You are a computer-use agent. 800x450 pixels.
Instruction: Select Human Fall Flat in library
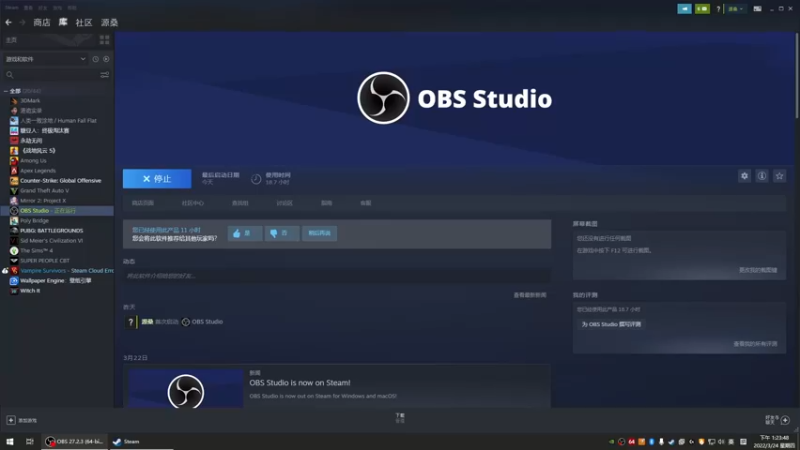57,120
